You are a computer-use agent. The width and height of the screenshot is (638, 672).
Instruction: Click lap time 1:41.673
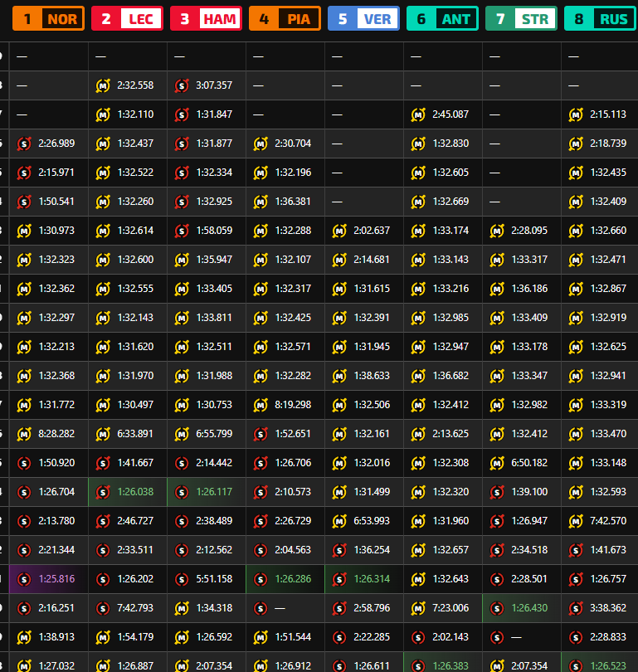(x=608, y=550)
